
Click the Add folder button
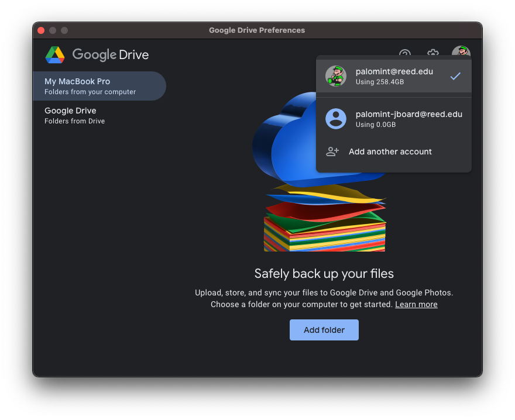click(x=324, y=329)
